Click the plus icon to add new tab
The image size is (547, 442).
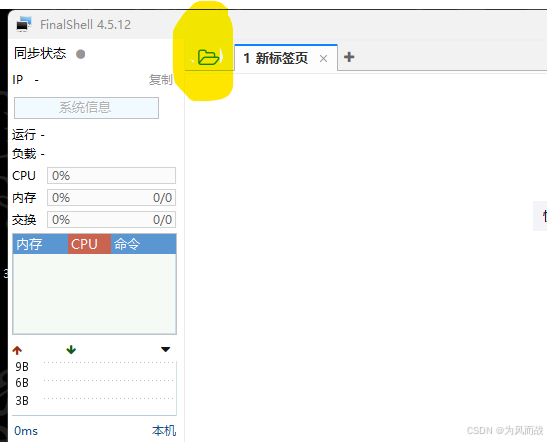349,57
